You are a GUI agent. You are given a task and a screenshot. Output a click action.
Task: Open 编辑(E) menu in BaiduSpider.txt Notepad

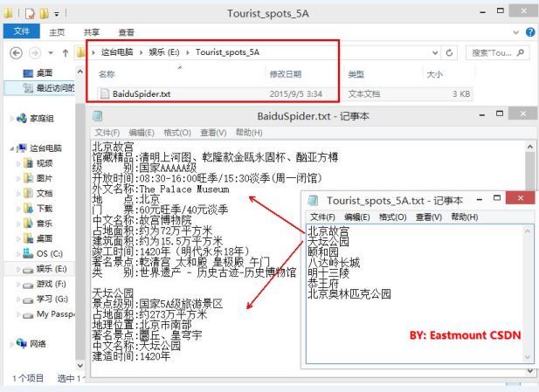pyautogui.click(x=142, y=133)
